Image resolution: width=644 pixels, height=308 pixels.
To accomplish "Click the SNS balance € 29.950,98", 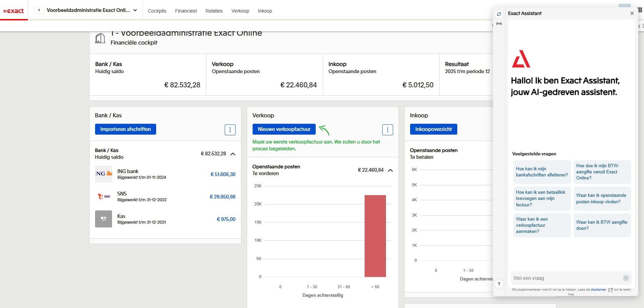I will (223, 196).
